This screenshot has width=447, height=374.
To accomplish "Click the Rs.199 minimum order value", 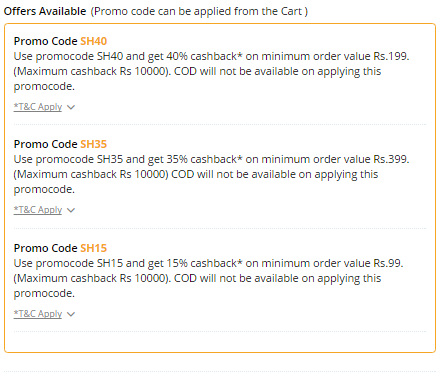I will 391,56.
